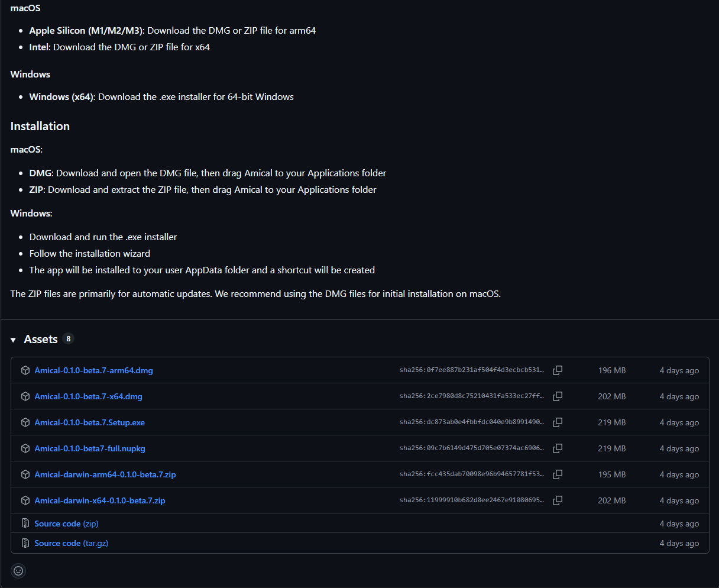This screenshot has height=588, width=719.
Task: Download Amical-0.1.0-beta7-full.nupkg package
Action: 90,448
